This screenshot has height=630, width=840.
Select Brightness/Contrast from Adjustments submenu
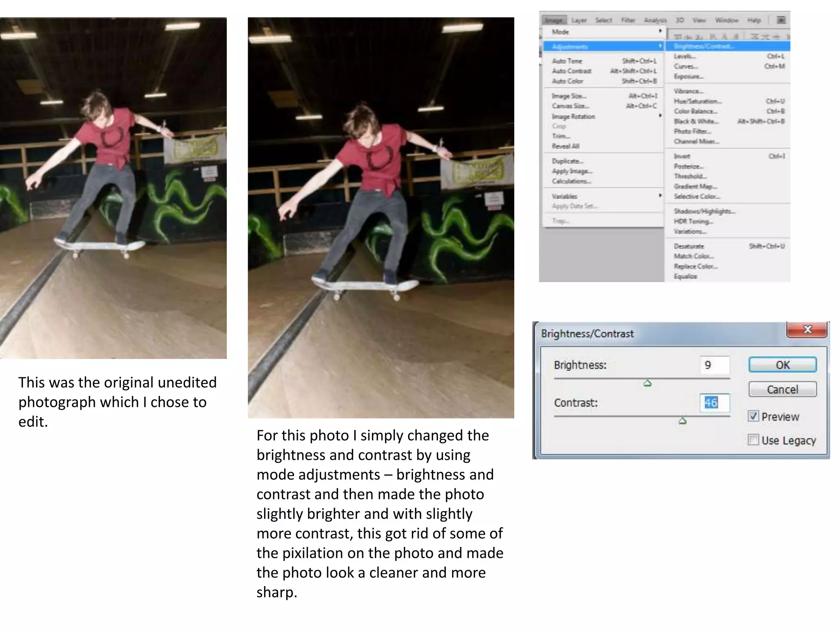[x=704, y=46]
